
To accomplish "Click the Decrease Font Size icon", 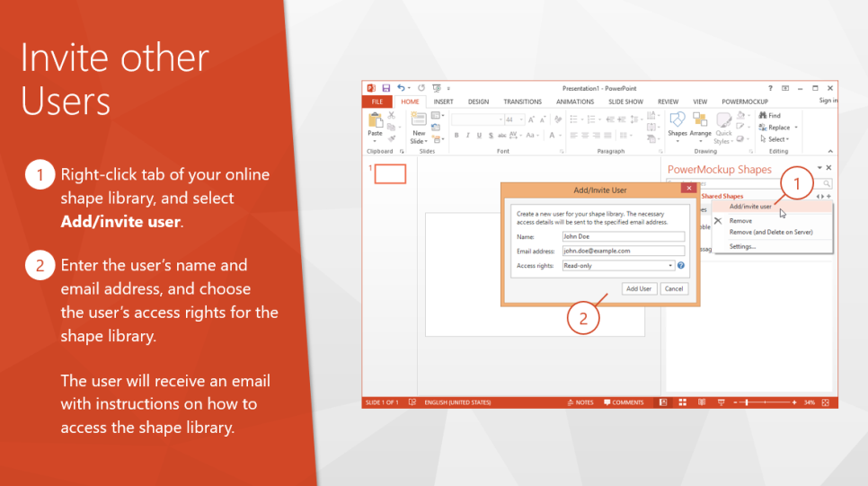I will coord(543,119).
